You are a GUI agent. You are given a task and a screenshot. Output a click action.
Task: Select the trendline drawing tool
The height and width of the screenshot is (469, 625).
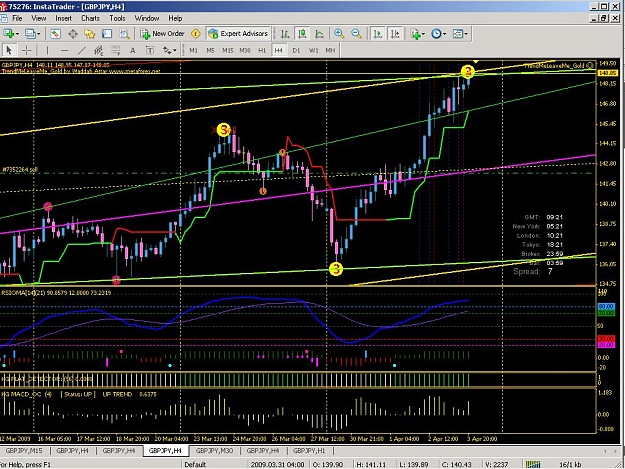[x=81, y=51]
